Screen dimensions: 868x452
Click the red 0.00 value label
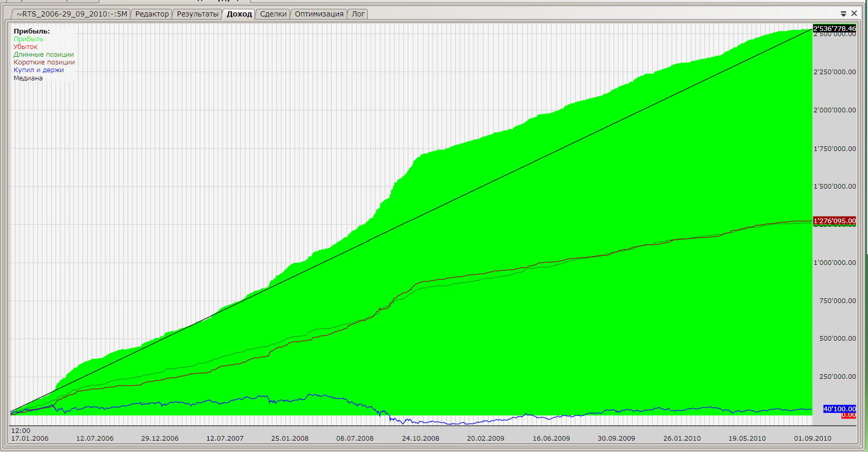848,415
